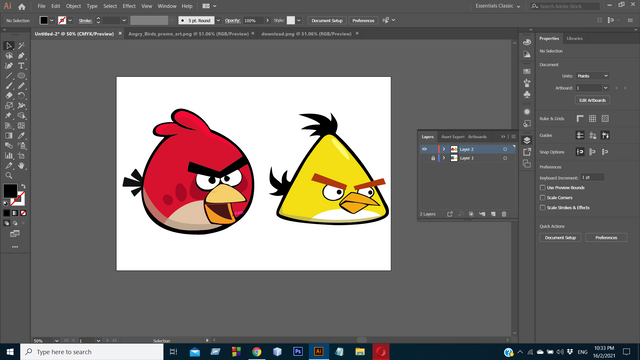This screenshot has height=360, width=640.
Task: Click Preferences button in control bar
Action: [x=363, y=20]
